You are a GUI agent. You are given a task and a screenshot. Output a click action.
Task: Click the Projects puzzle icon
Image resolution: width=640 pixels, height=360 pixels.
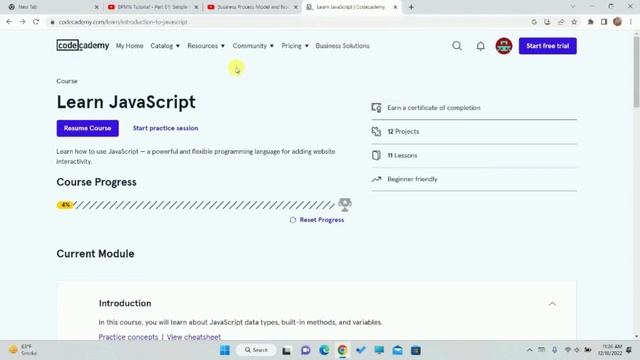pos(376,131)
